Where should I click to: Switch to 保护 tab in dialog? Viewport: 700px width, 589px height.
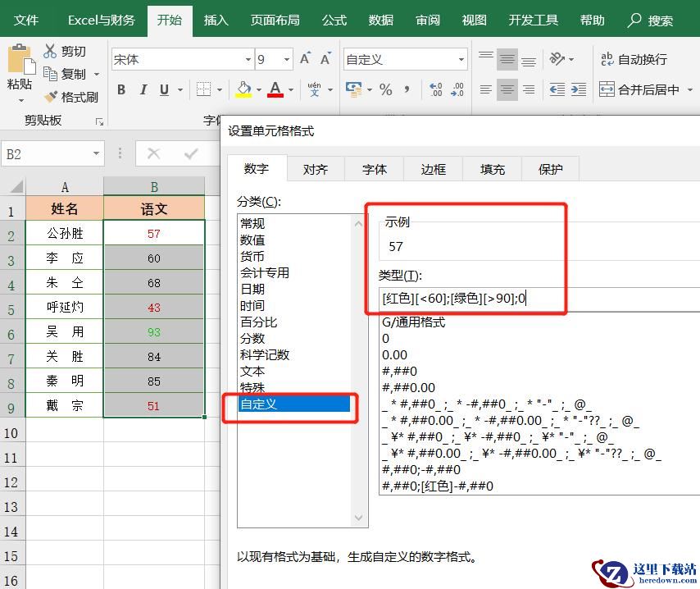point(551,169)
